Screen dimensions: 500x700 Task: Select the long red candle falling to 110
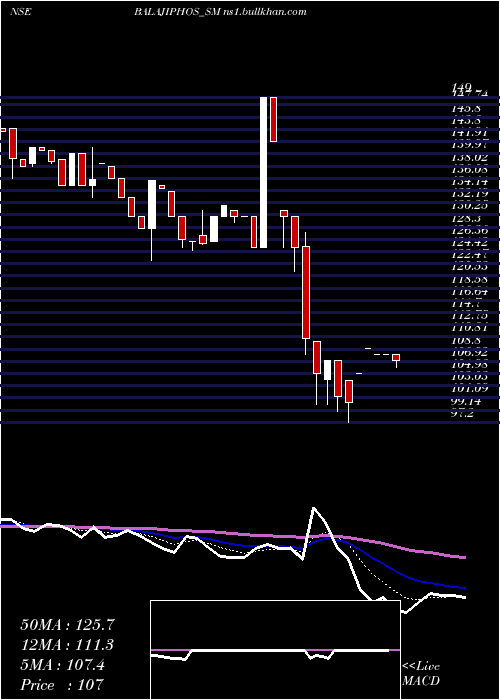point(306,292)
